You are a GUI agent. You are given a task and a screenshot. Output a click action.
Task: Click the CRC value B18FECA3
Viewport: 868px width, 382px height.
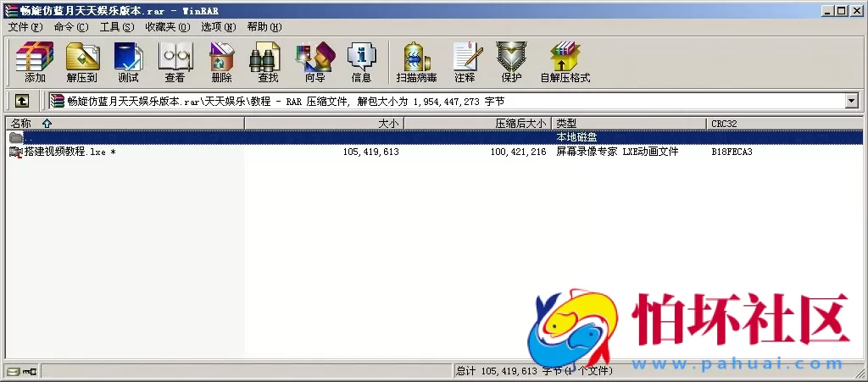click(x=732, y=152)
